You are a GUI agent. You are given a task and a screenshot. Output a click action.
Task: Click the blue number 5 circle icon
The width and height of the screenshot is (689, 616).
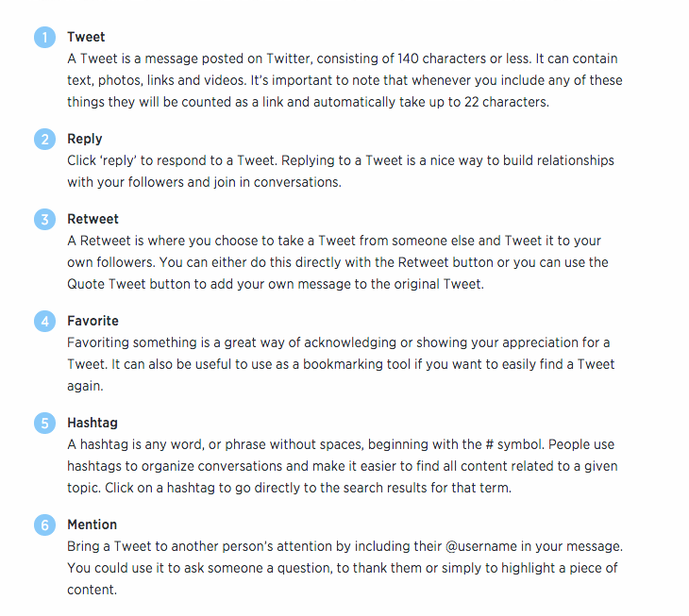point(44,423)
